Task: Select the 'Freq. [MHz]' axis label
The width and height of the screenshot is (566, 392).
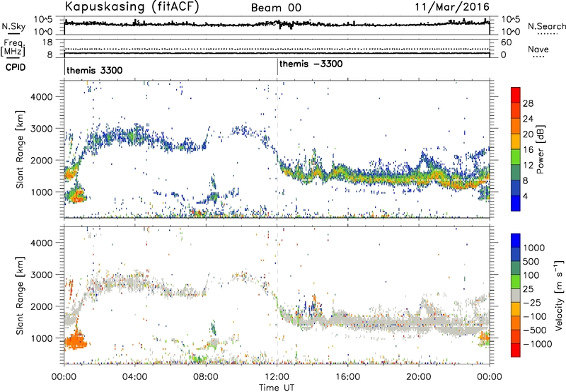Action: click(x=13, y=48)
